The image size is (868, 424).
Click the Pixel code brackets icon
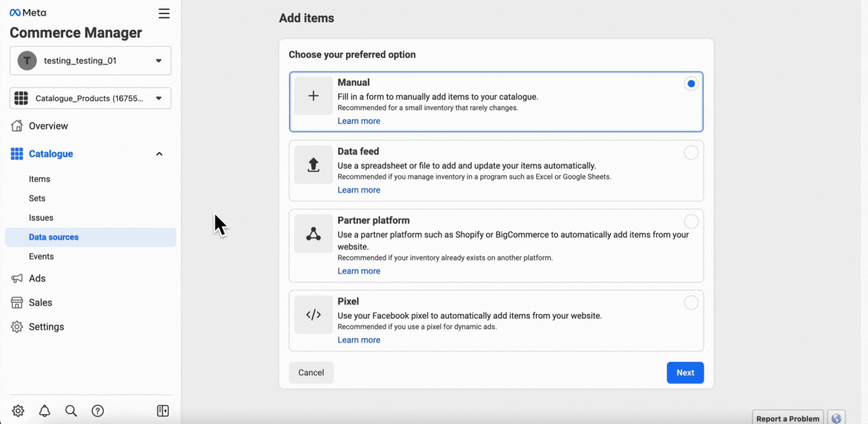[x=313, y=315]
